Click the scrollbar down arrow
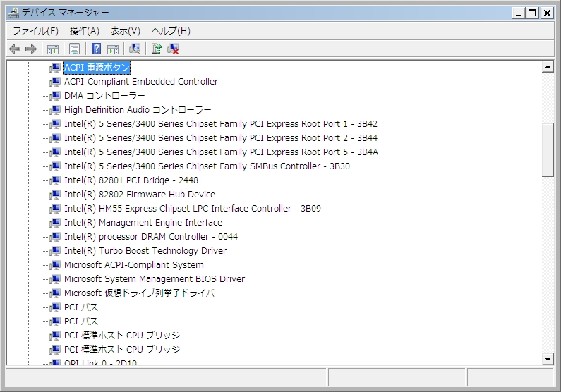Image resolution: width=561 pixels, height=392 pixels. tap(548, 359)
